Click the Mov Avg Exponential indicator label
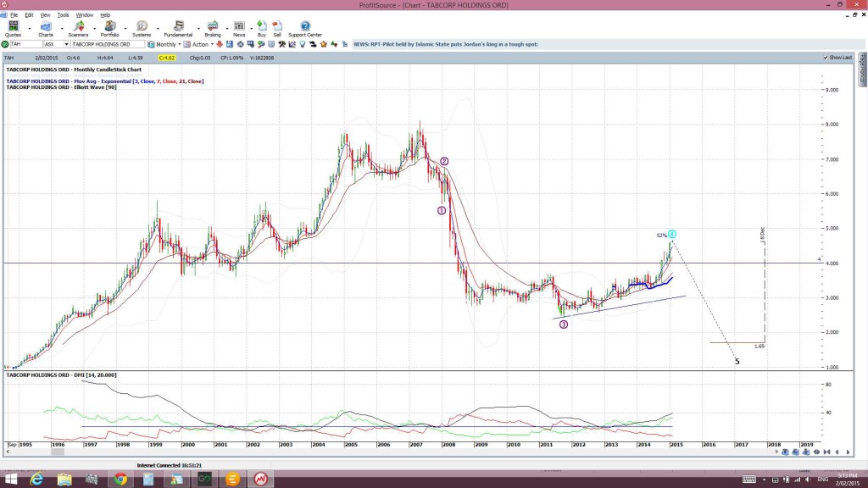 (x=104, y=81)
